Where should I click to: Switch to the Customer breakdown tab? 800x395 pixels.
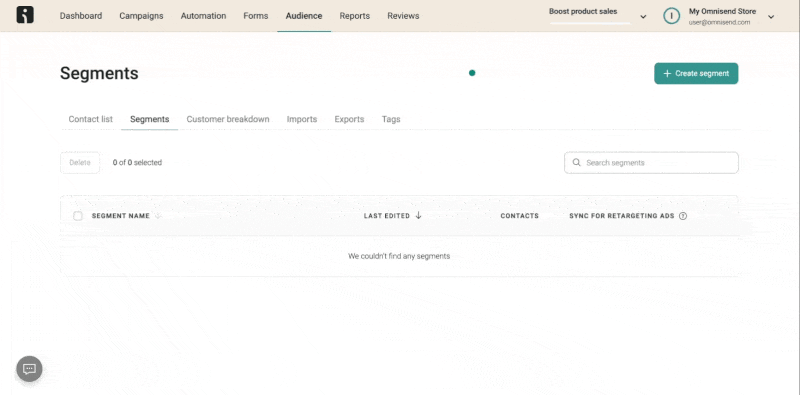(x=228, y=119)
